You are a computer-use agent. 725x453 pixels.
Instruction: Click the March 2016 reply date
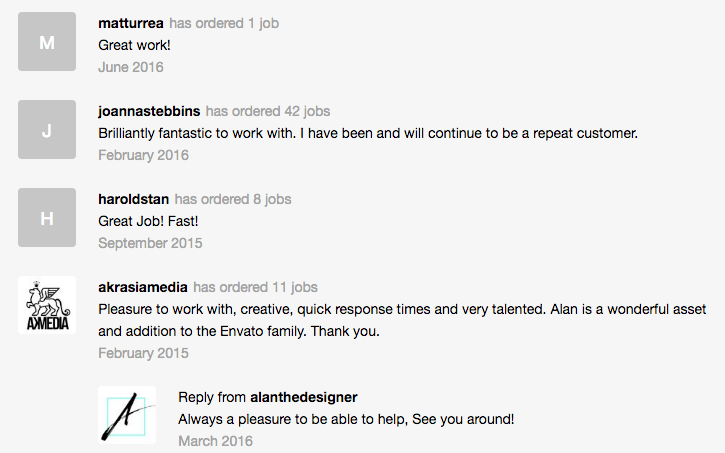[x=215, y=441]
